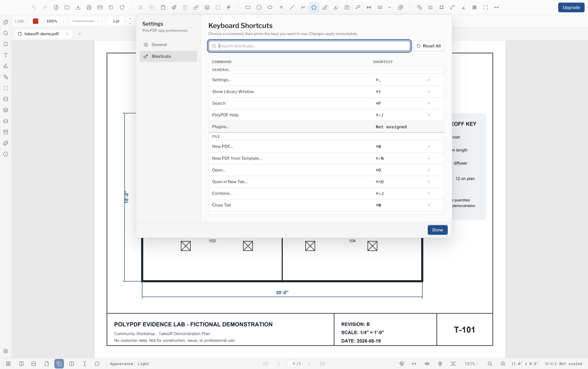Image resolution: width=588 pixels, height=369 pixels.
Task: Click the Search command's ⌘F shortcut
Action: pos(378,103)
